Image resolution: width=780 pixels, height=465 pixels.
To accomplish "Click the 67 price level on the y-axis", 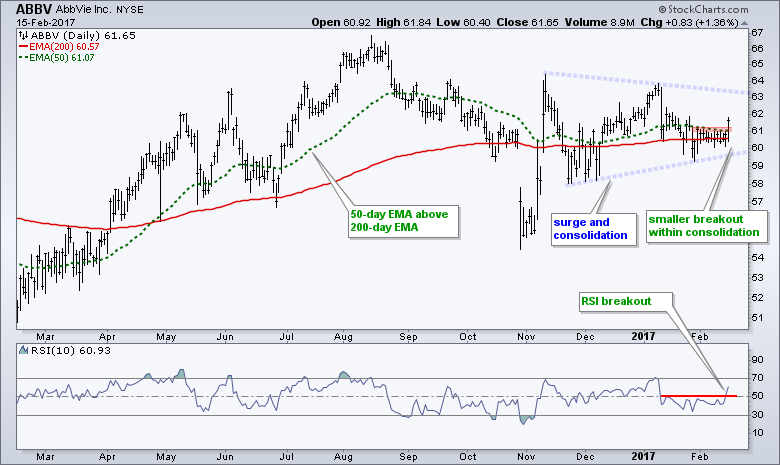I will coord(757,33).
